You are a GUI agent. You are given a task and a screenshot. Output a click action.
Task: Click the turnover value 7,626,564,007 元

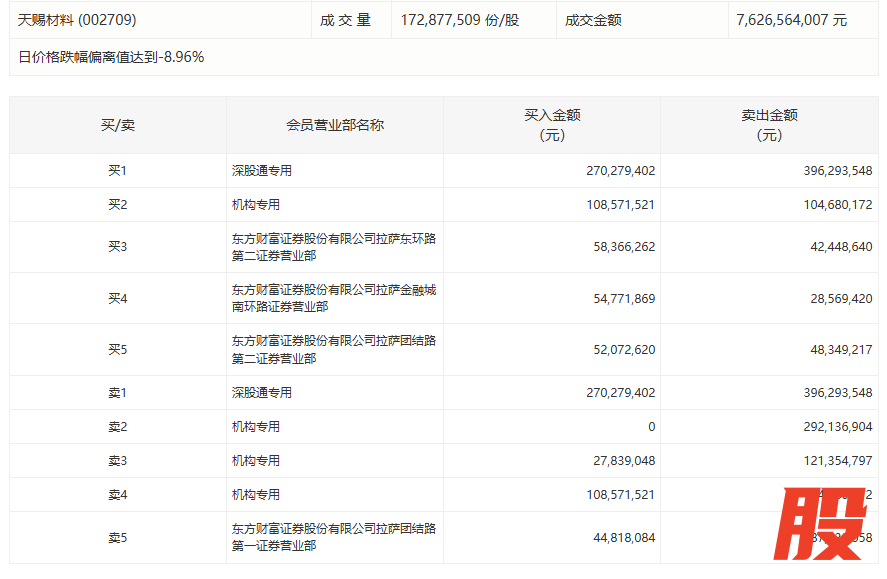[790, 20]
